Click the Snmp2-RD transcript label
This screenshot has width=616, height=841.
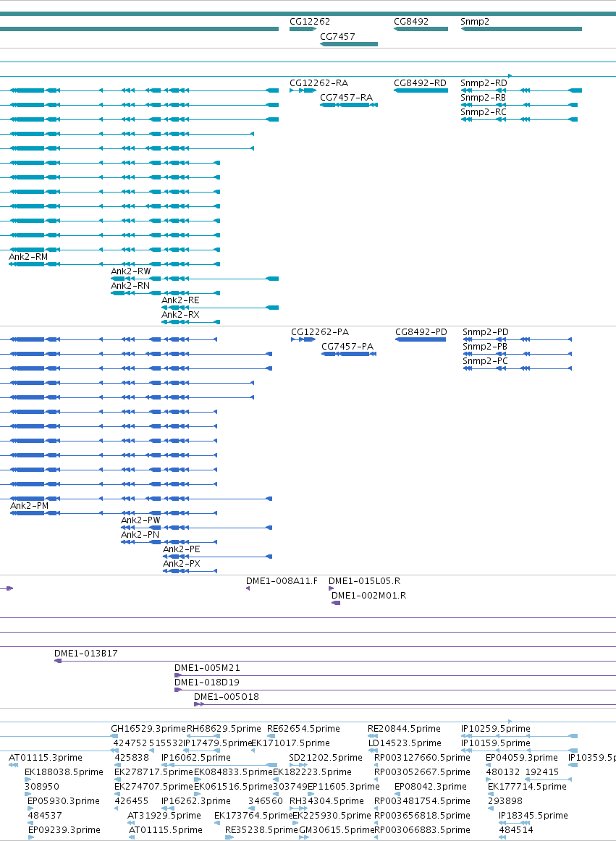pos(484,83)
